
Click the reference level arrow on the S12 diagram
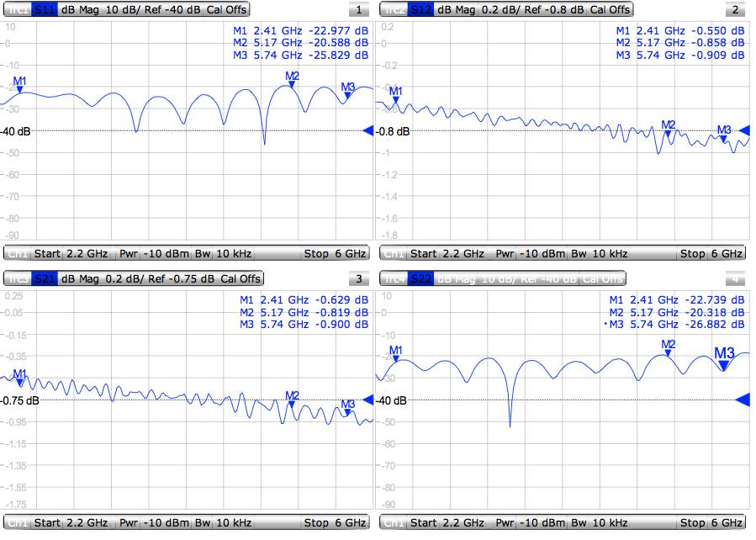click(743, 130)
